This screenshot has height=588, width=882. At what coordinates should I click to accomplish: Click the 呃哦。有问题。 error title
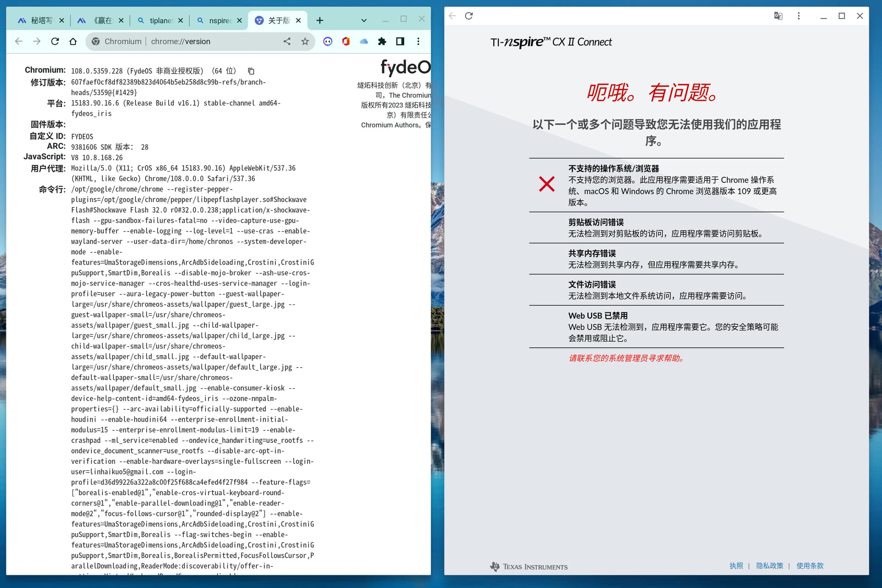(653, 93)
